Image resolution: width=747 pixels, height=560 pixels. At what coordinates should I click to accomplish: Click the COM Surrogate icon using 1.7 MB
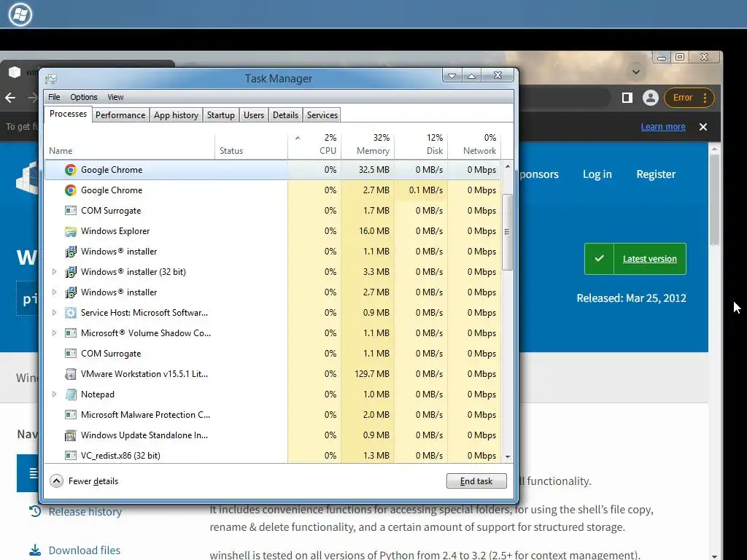coord(71,211)
